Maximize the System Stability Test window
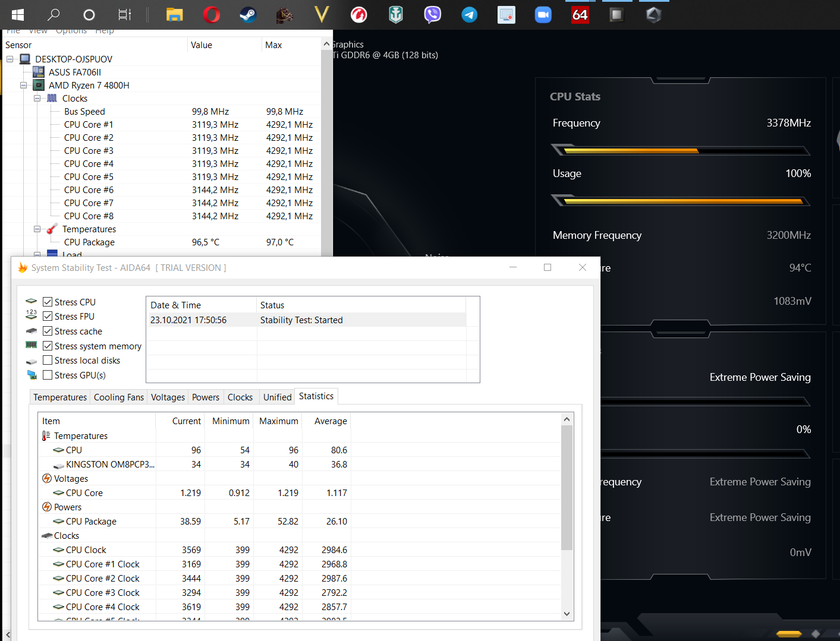Image resolution: width=840 pixels, height=641 pixels. pos(548,267)
